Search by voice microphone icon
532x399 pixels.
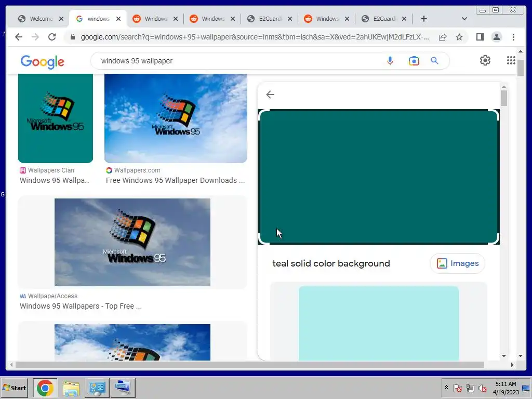(390, 61)
